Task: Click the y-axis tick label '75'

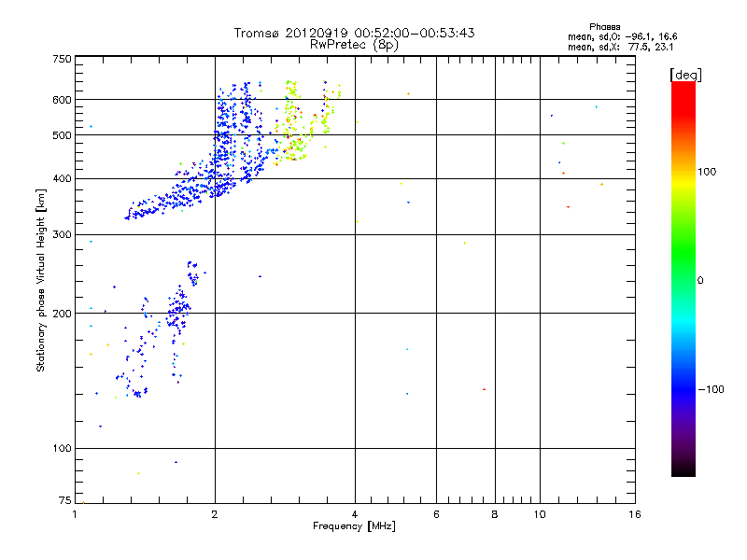Action: point(65,500)
